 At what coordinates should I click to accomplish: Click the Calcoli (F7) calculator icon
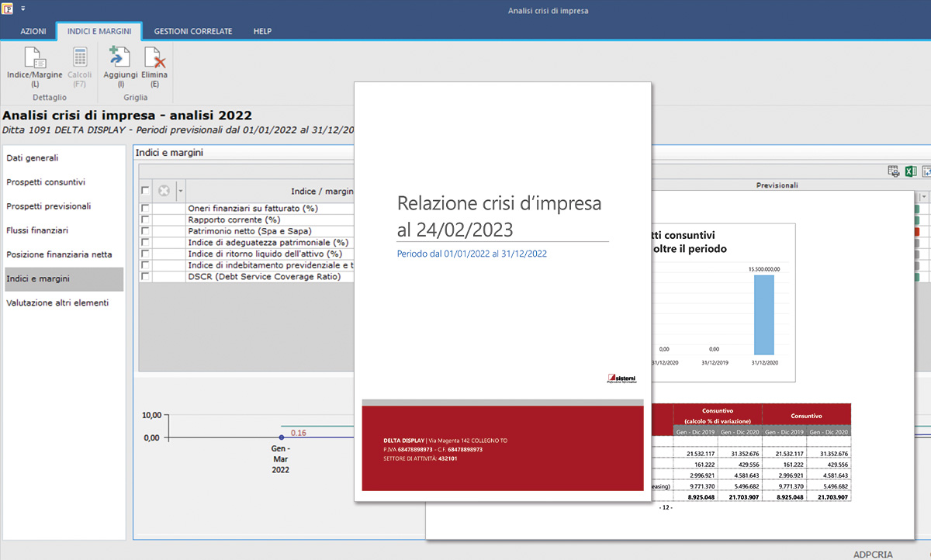(x=80, y=58)
